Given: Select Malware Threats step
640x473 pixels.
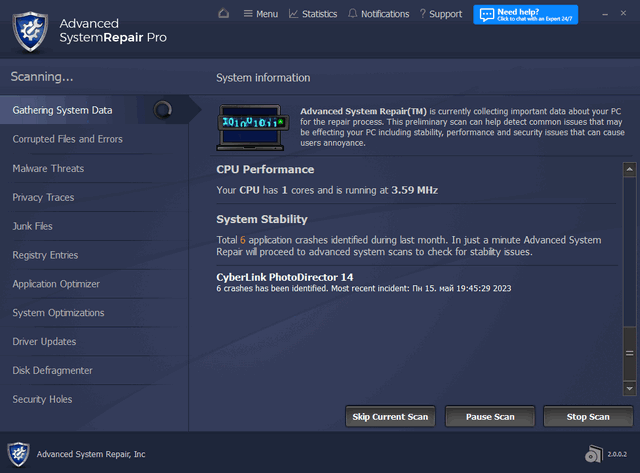Looking at the screenshot, I should (48, 169).
